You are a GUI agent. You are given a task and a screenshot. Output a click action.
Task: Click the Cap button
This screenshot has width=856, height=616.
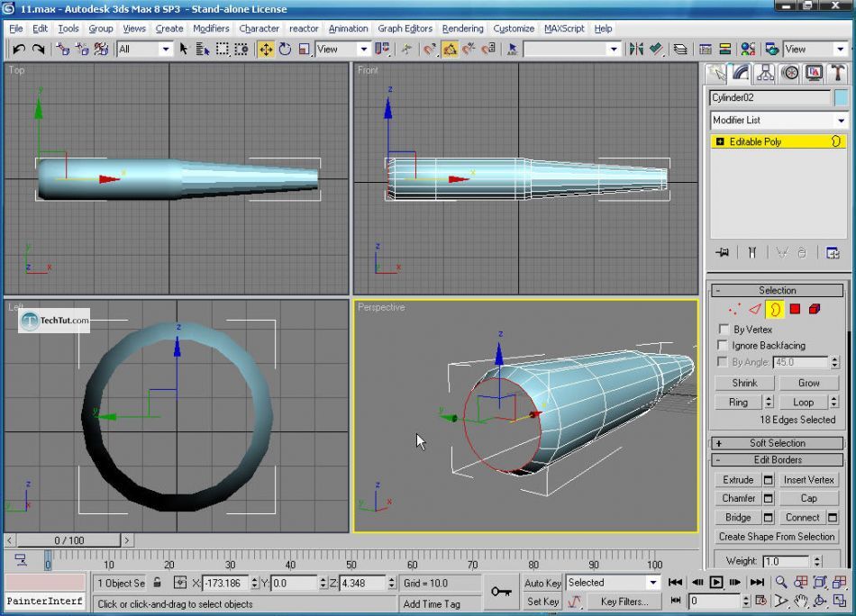(x=808, y=498)
